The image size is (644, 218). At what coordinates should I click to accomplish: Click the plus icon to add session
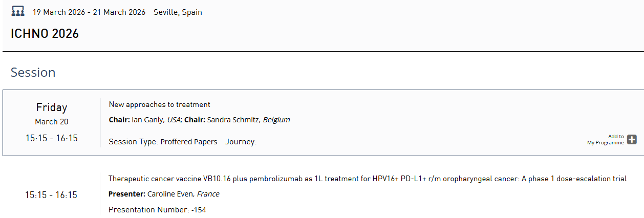(x=632, y=140)
